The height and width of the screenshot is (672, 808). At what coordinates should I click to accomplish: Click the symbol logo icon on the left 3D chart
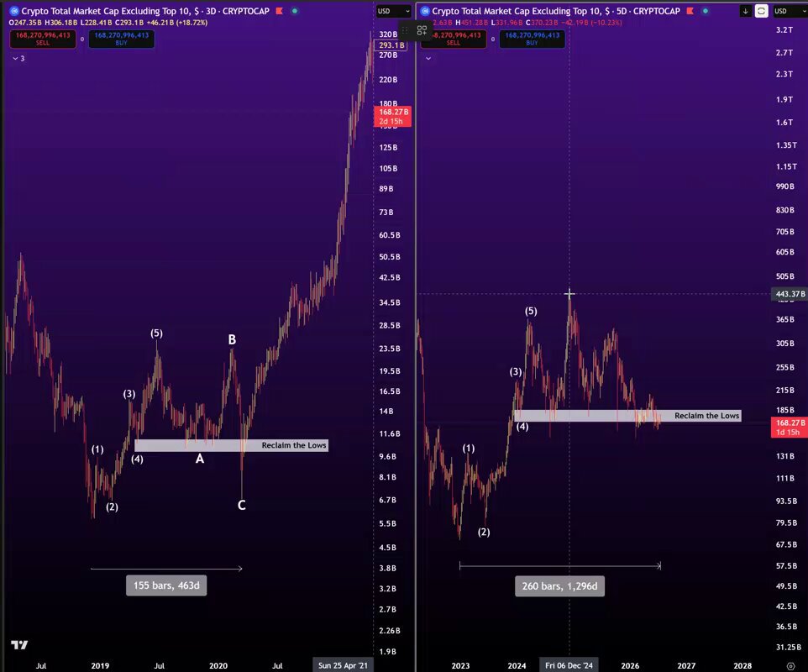tap(14, 11)
